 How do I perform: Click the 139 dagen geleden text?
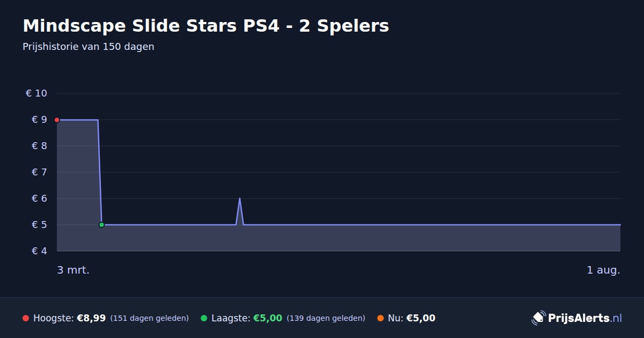coord(326,318)
